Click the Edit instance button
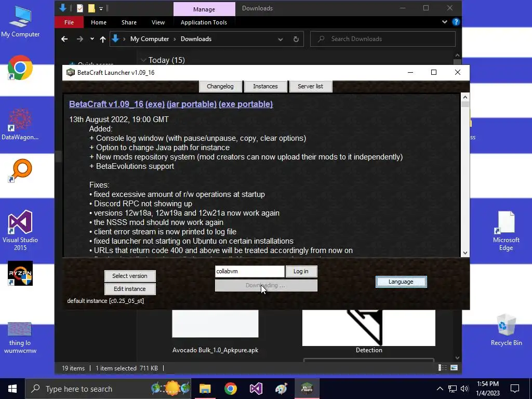 130,289
